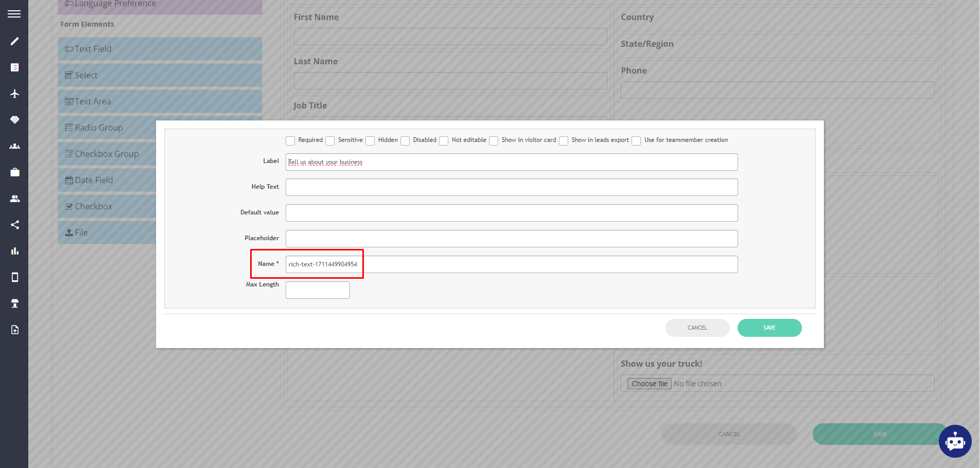Click CANCEL to dismiss the dialog
980x468 pixels.
(x=697, y=328)
